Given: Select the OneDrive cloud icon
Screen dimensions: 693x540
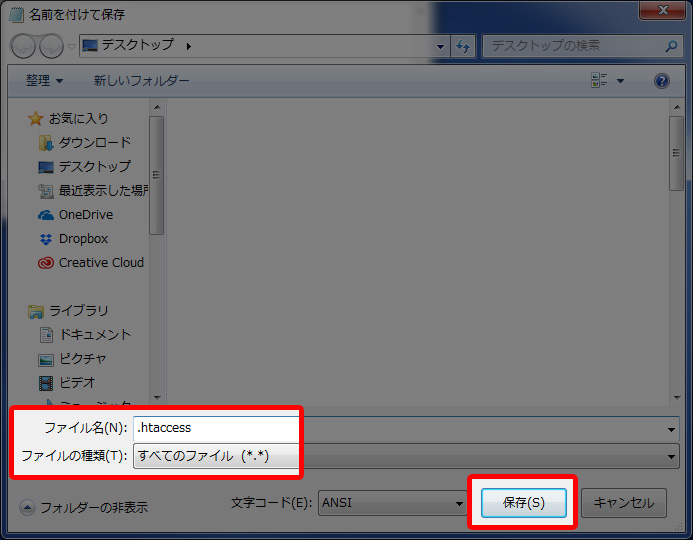Looking at the screenshot, I should coord(46,215).
